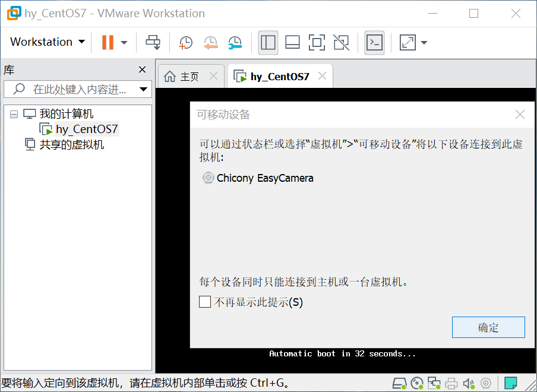Click the camera device status icon
The height and width of the screenshot is (392, 537).
click(x=486, y=383)
